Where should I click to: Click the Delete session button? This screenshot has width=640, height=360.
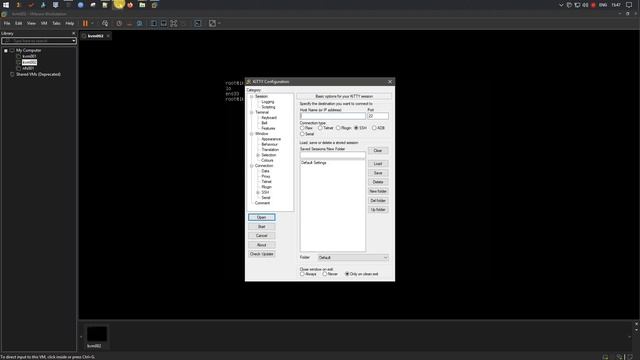(378, 182)
